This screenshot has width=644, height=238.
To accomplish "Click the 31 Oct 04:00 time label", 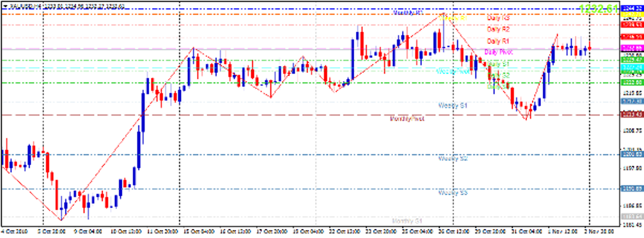I will 526,231.
